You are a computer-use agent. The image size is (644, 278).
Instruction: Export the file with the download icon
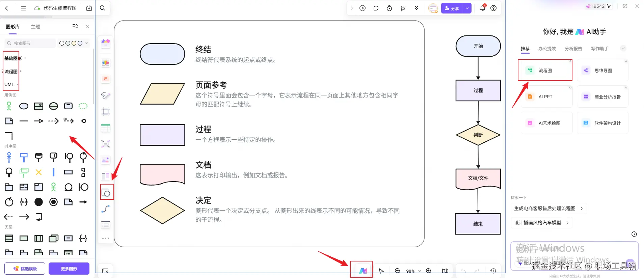pyautogui.click(x=89, y=8)
